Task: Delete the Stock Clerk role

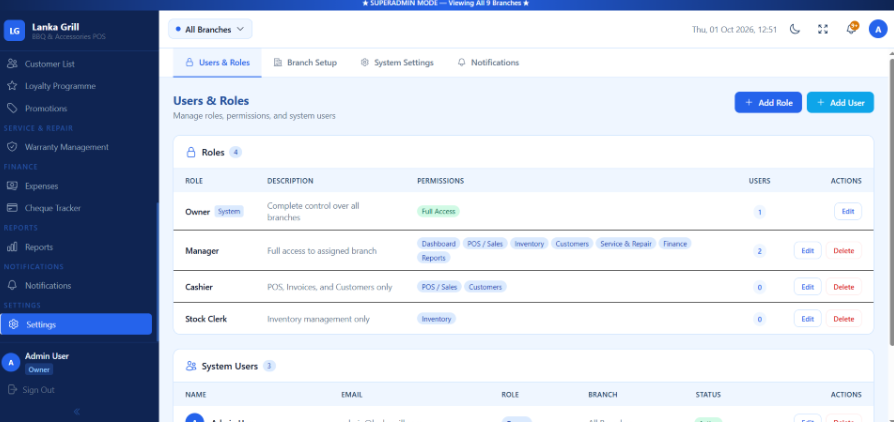Action: click(x=843, y=319)
